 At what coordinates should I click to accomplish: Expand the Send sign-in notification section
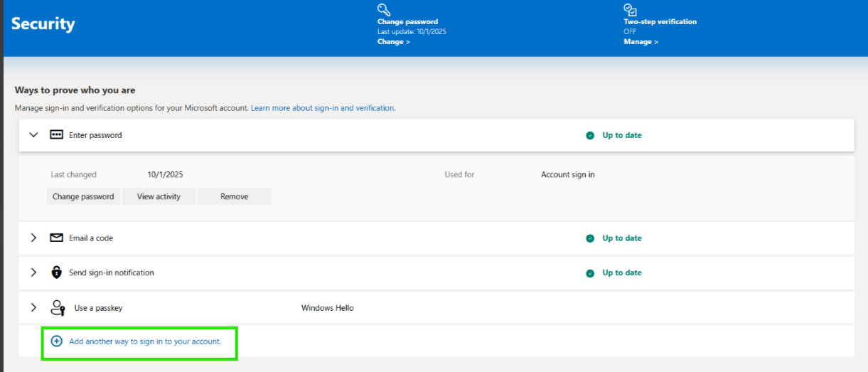point(33,272)
